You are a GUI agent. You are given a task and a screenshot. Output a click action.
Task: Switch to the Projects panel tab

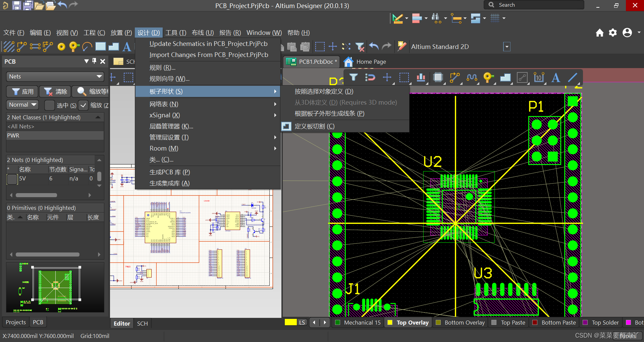coord(16,322)
